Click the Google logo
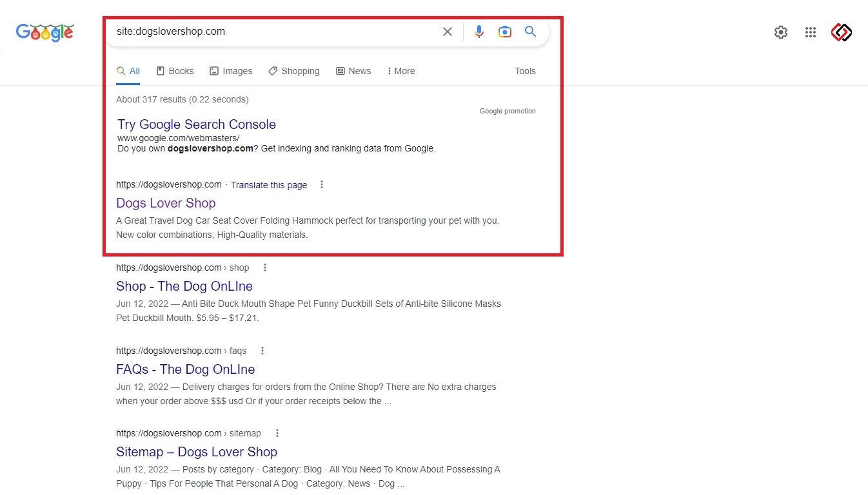868x495 pixels. pos(45,32)
